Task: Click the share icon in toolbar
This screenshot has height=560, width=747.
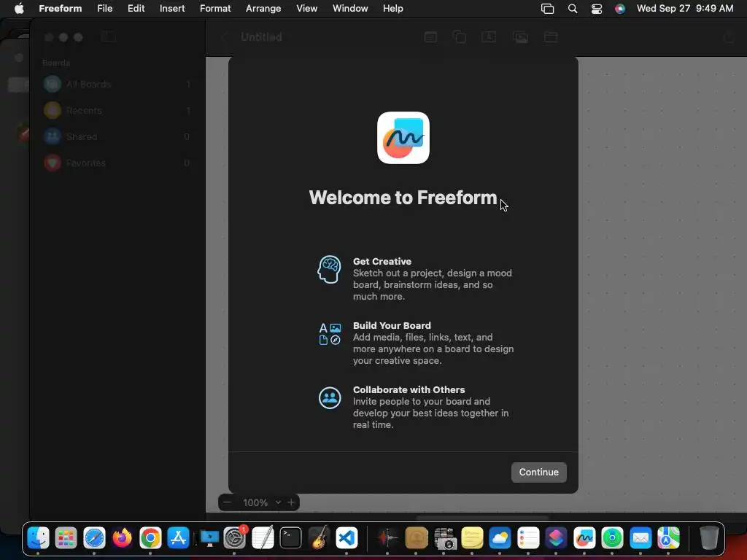Action: pos(729,36)
